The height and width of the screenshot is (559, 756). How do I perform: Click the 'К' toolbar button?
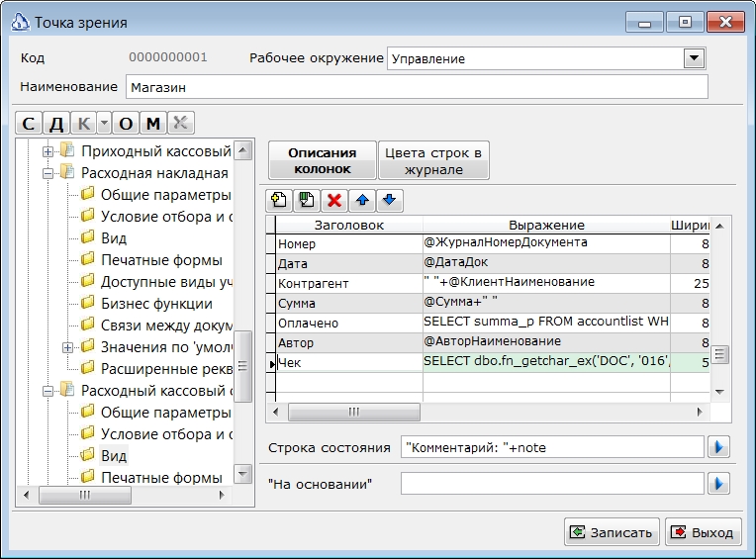click(84, 124)
